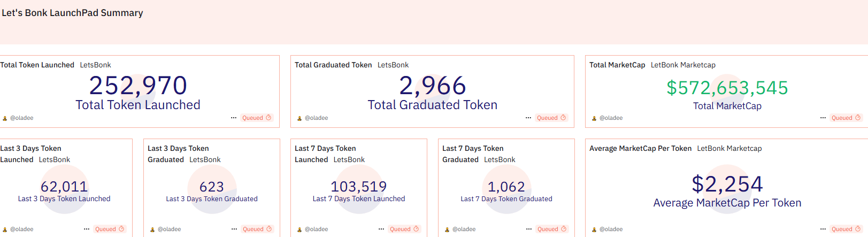Click Queued timer icon on Average MarketCap card
868x237 pixels.
point(857,229)
